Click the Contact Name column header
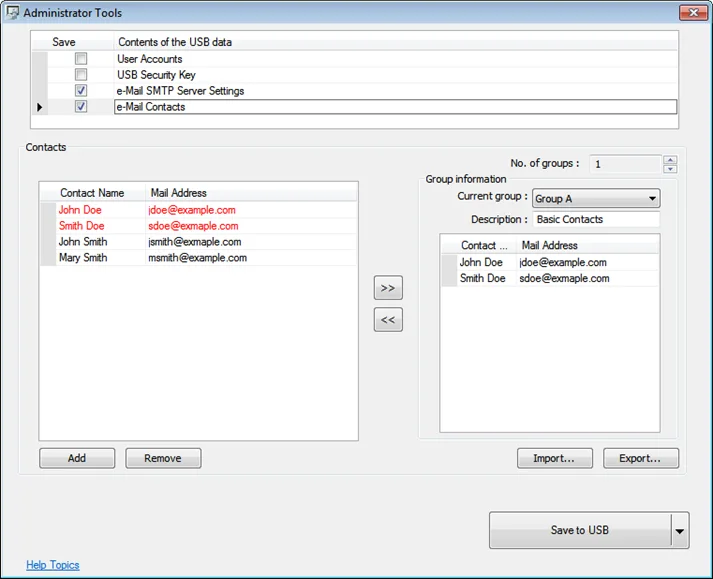 (x=93, y=193)
